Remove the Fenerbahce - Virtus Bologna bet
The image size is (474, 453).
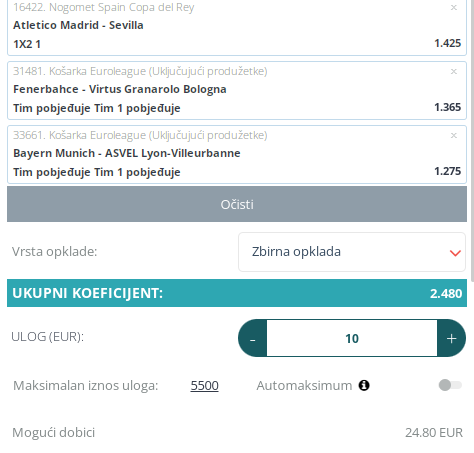(453, 71)
